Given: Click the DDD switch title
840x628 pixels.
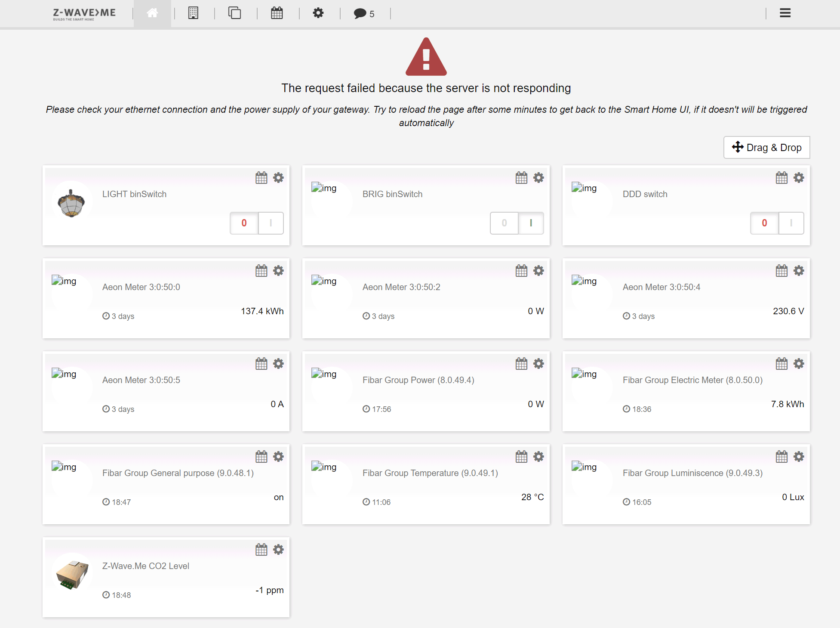Looking at the screenshot, I should 645,194.
